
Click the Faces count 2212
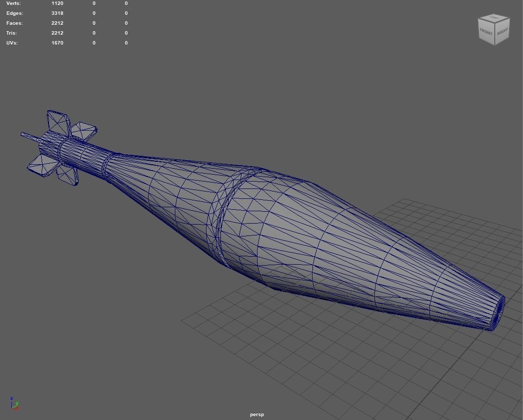click(57, 23)
